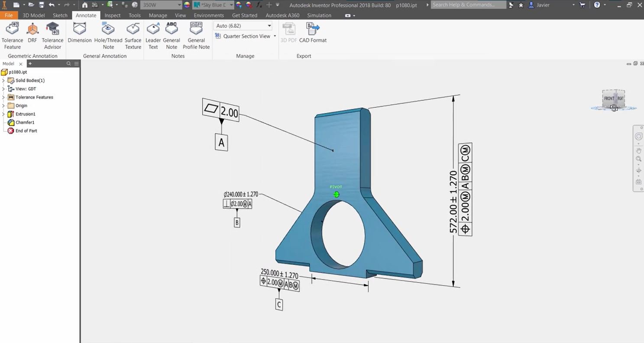The width and height of the screenshot is (644, 343).
Task: Click the star favorites icon
Action: point(521,5)
